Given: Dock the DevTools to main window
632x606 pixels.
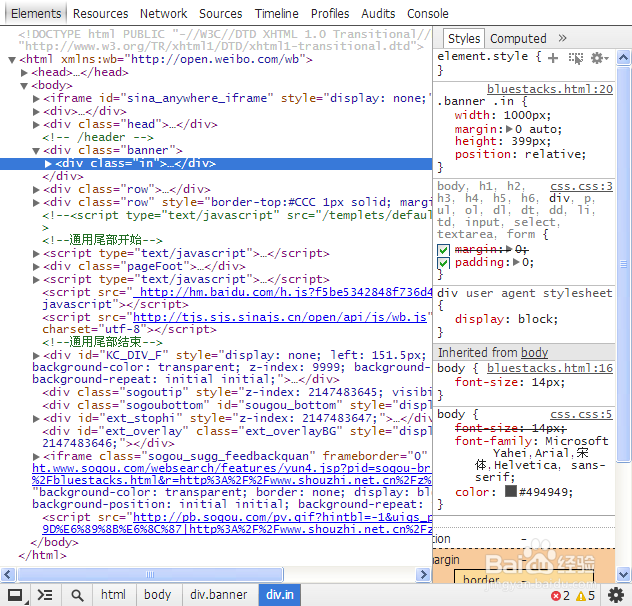Looking at the screenshot, I should click(x=15, y=595).
